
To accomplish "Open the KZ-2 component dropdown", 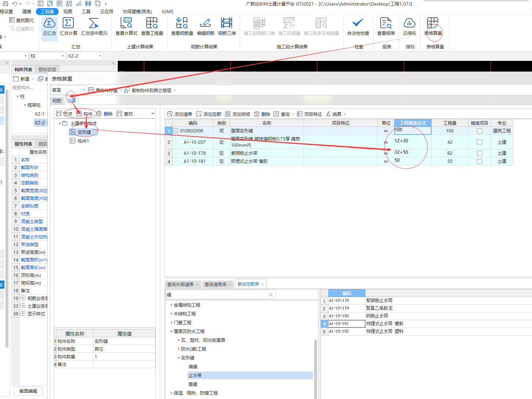I will tap(85, 56).
